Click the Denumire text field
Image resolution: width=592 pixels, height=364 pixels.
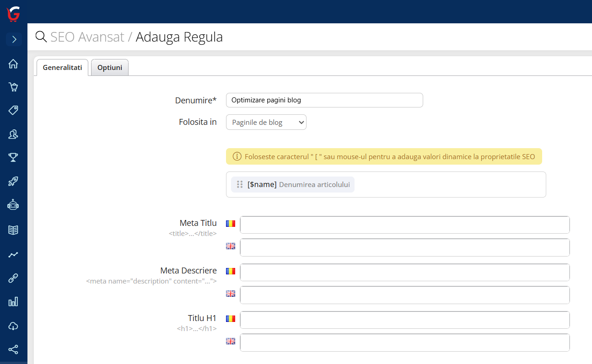click(324, 100)
